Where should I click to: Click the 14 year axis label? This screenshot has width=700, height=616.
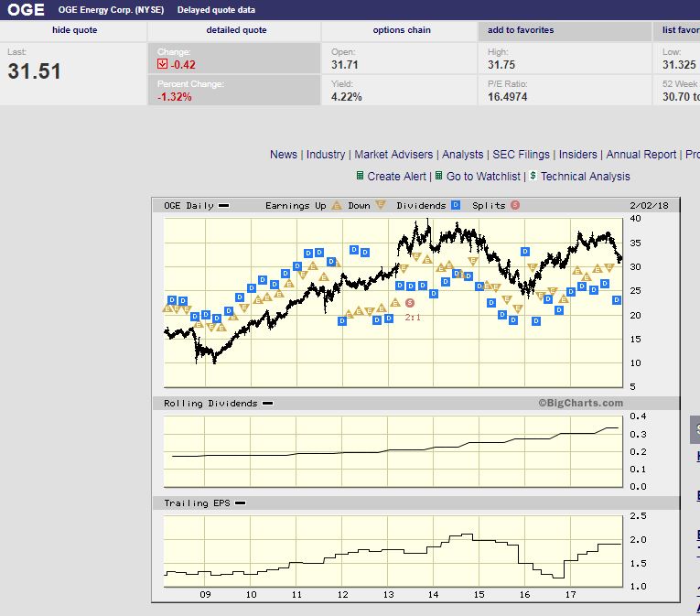(x=434, y=595)
